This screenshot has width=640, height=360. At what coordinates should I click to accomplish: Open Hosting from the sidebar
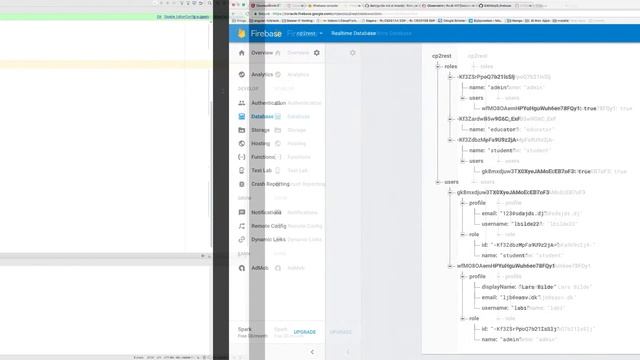click(x=260, y=143)
